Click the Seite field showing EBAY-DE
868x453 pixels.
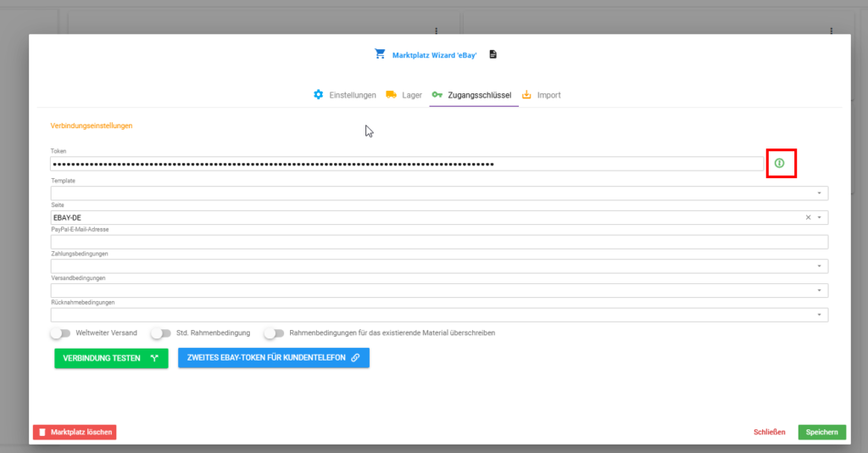pyautogui.click(x=440, y=218)
